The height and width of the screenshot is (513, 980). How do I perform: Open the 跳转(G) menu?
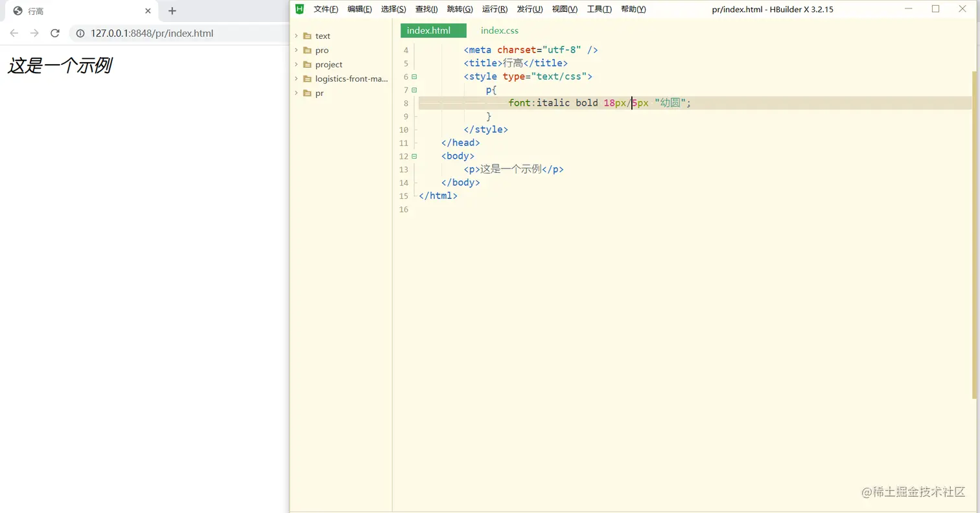point(460,9)
